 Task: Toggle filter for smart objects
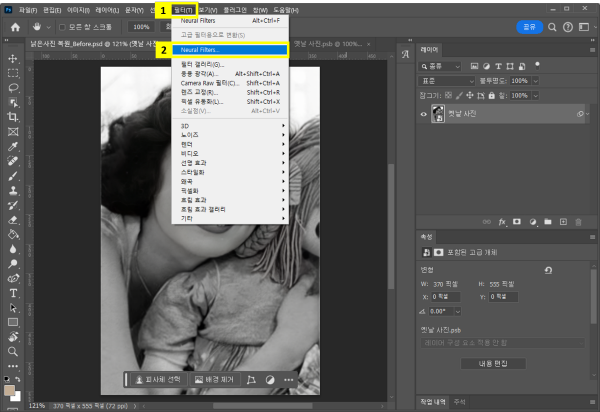point(522,66)
